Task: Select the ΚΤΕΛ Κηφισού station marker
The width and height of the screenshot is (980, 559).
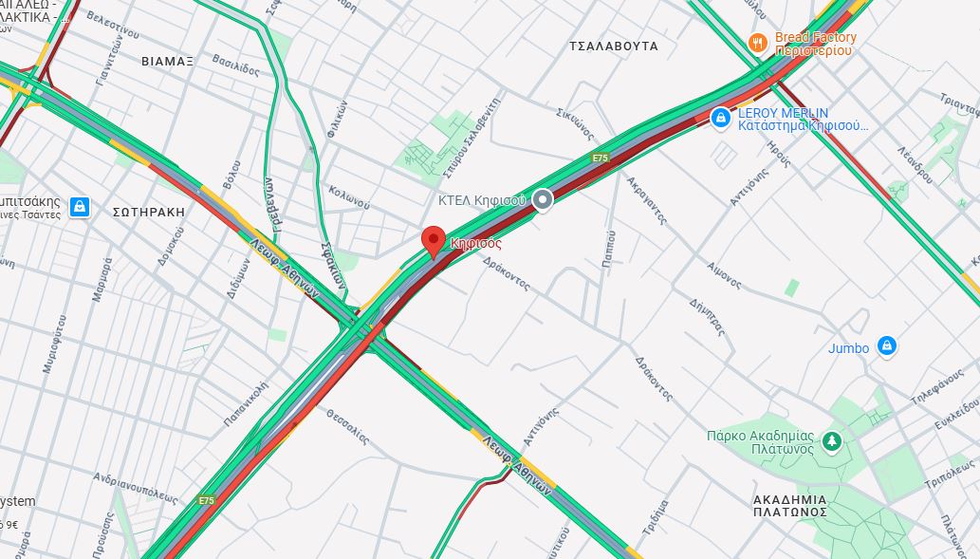Action: pos(543,200)
